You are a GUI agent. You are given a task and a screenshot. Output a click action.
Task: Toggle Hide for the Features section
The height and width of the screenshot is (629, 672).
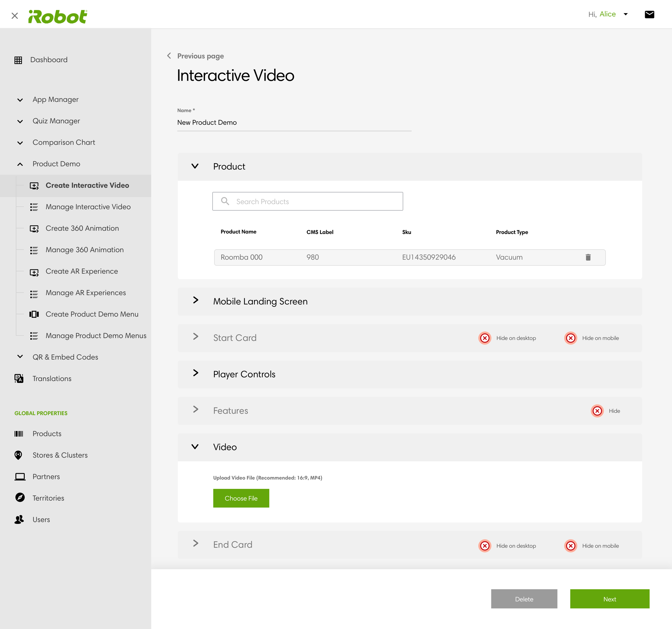coord(597,411)
